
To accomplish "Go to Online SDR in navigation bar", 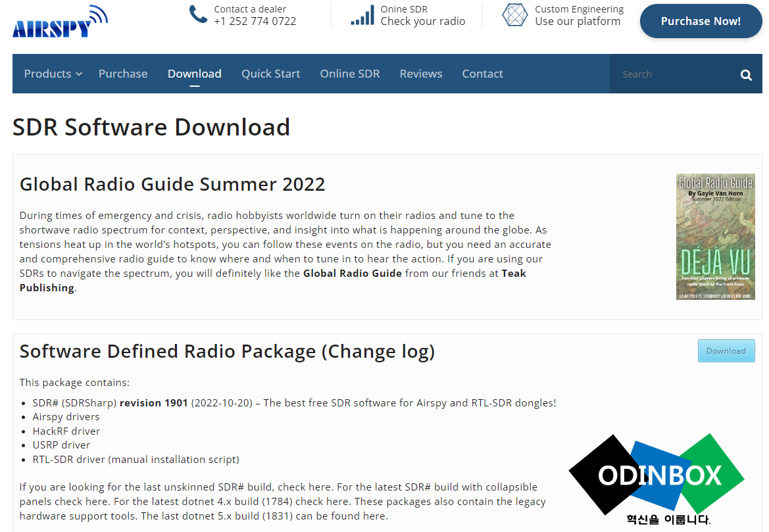I will point(350,74).
